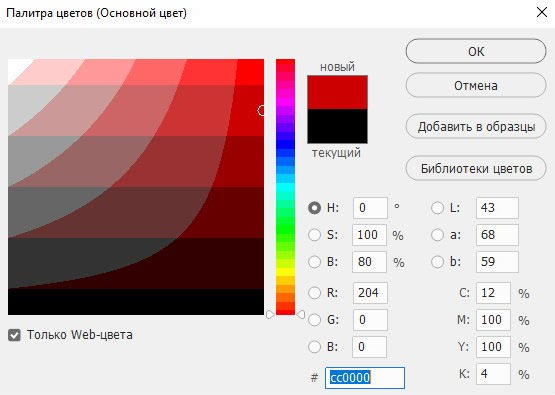Click the C cyan field showing 12
The width and height of the screenshot is (555, 395).
click(493, 293)
